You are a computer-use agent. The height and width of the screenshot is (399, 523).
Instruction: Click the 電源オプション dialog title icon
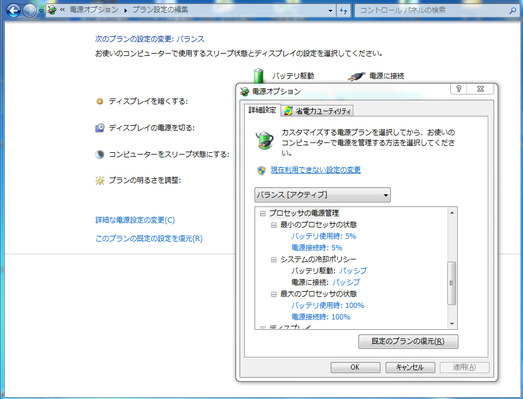[x=244, y=91]
